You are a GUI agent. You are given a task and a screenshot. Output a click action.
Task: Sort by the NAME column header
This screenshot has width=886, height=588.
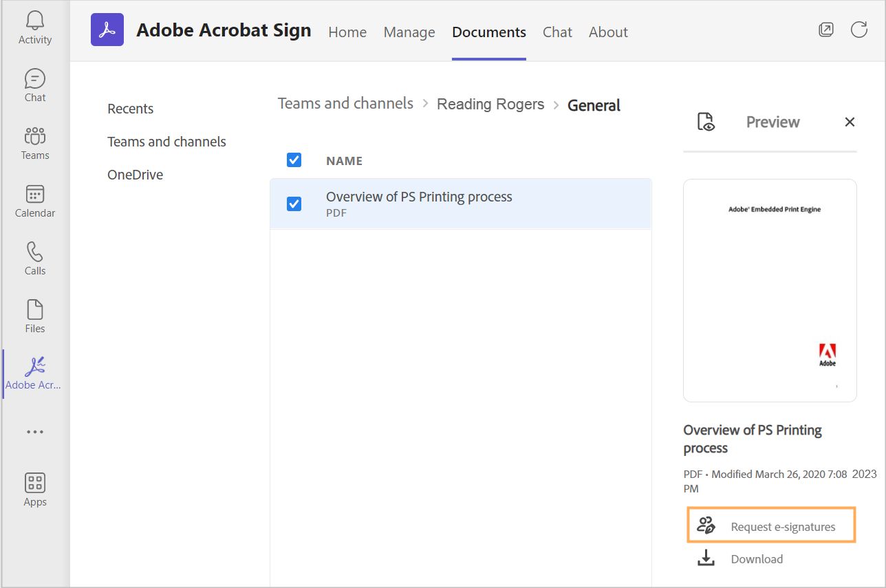pos(344,161)
